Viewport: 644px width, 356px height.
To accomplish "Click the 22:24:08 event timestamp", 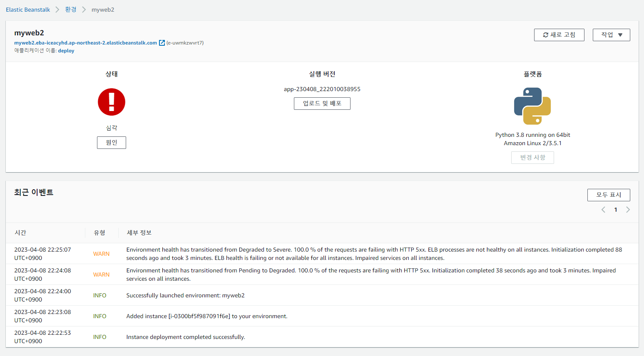I will click(42, 274).
